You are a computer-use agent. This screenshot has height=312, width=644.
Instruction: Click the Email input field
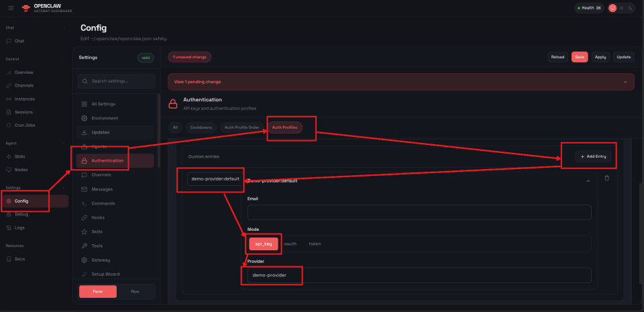419,213
